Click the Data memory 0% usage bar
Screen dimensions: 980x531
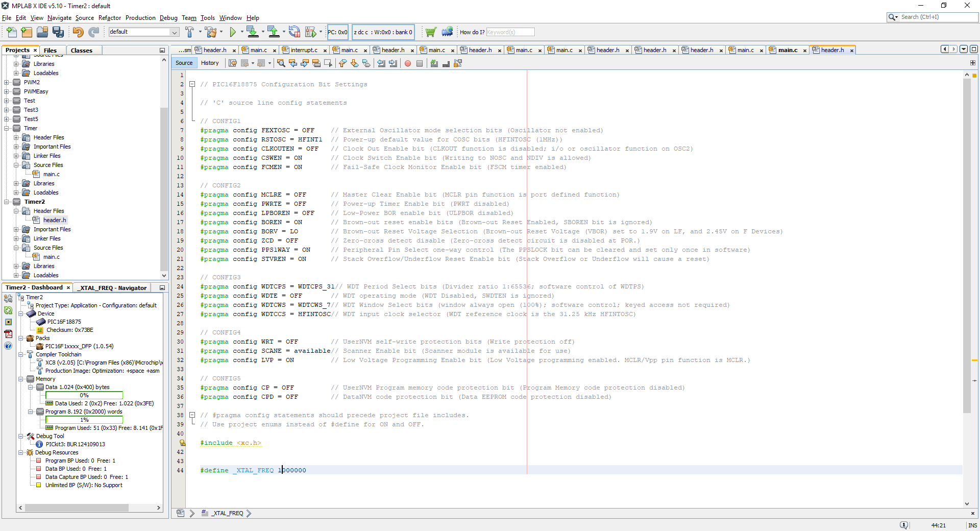pyautogui.click(x=84, y=395)
